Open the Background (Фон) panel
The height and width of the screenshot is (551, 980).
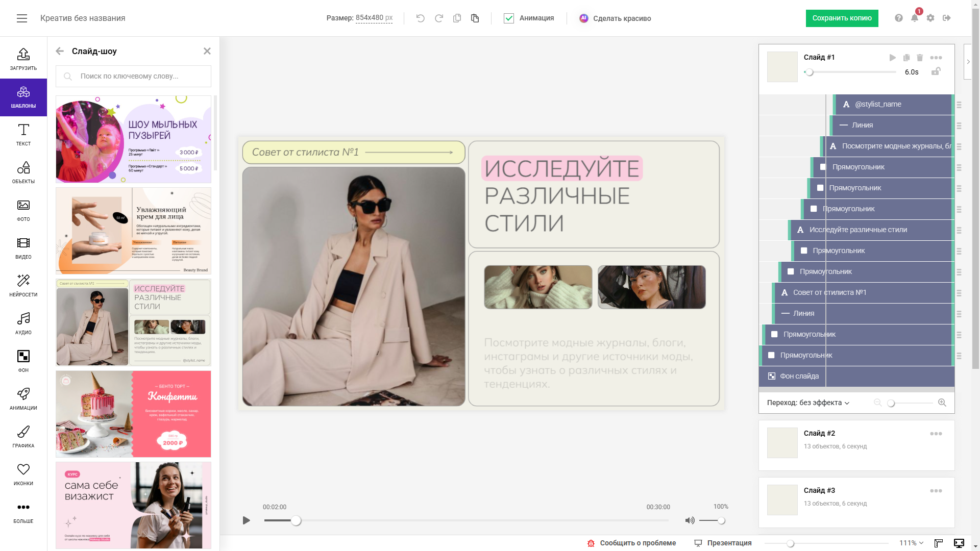[x=23, y=361]
